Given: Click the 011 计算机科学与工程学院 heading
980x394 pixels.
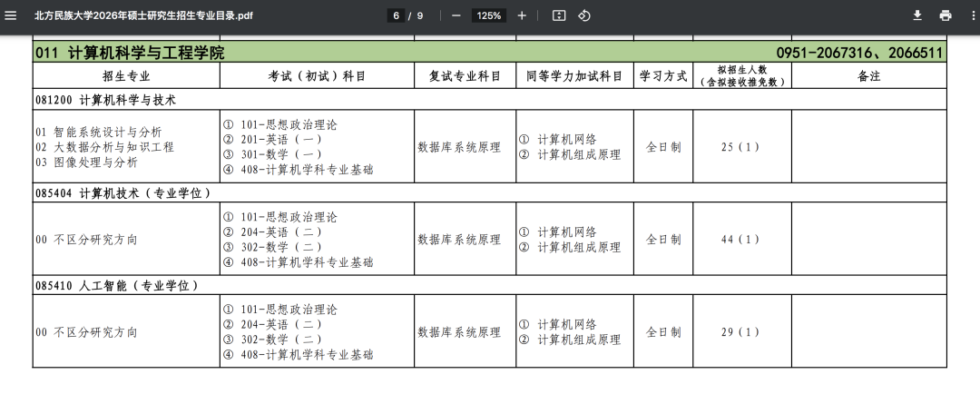Looking at the screenshot, I should click(130, 53).
